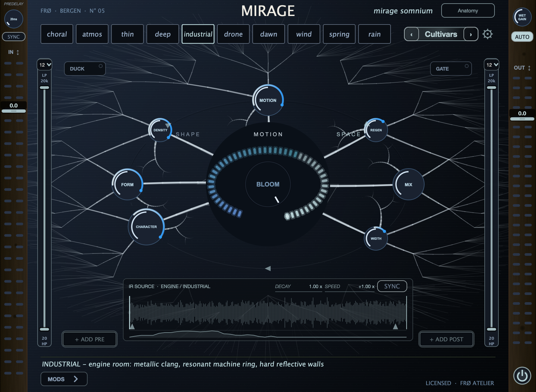
Task: Click Add Post button
Action: (x=446, y=339)
